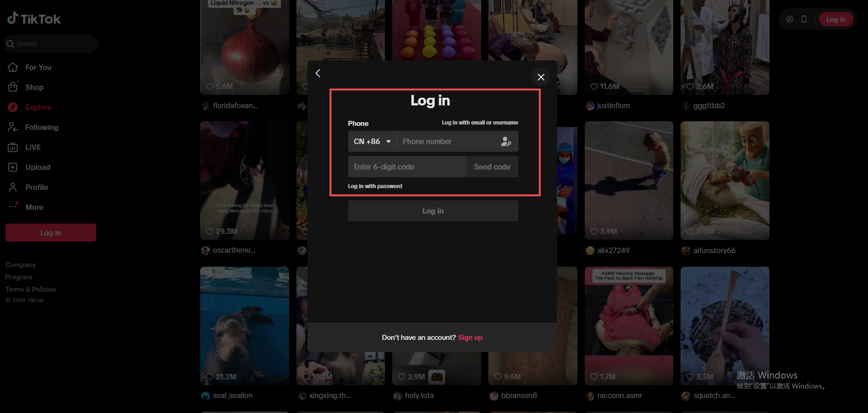The width and height of the screenshot is (868, 413).
Task: Click the sidebar red Log in button
Action: click(x=51, y=233)
